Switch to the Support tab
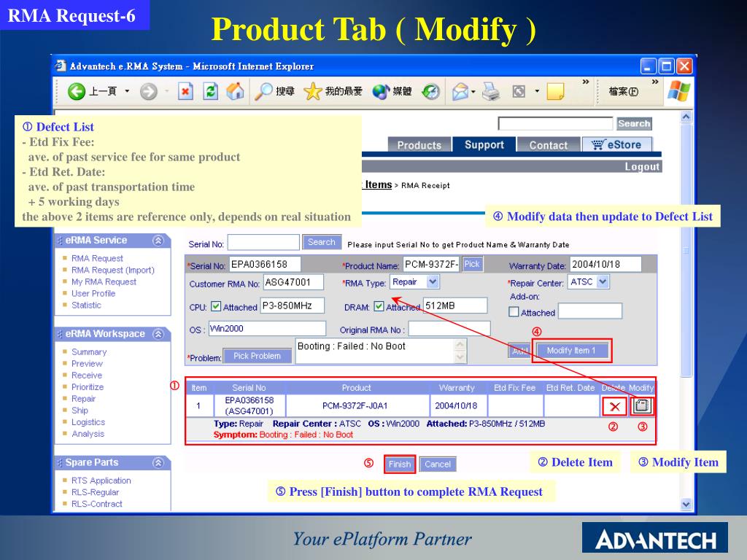 click(484, 145)
